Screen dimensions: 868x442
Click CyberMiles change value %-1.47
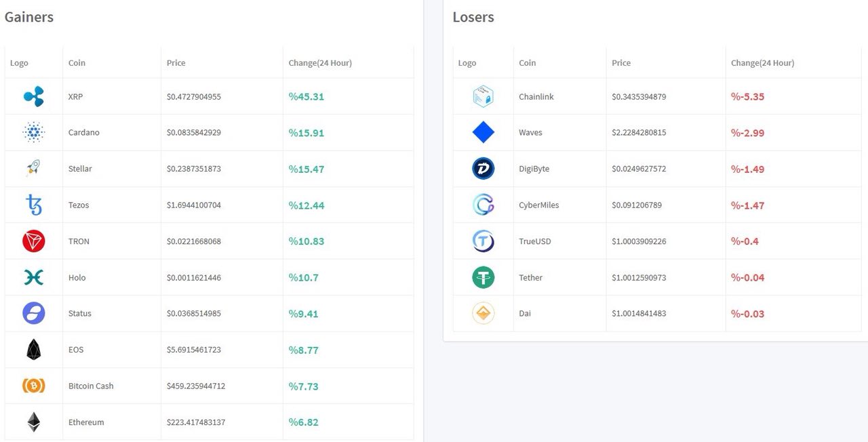[x=747, y=205]
